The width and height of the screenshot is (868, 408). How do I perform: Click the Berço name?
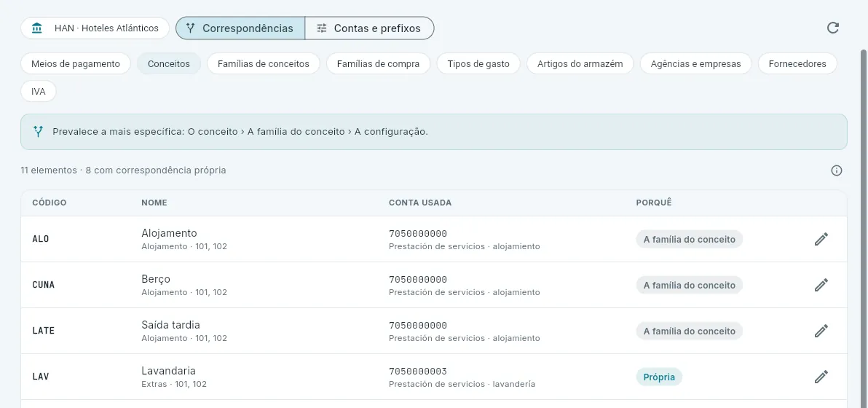pos(156,279)
